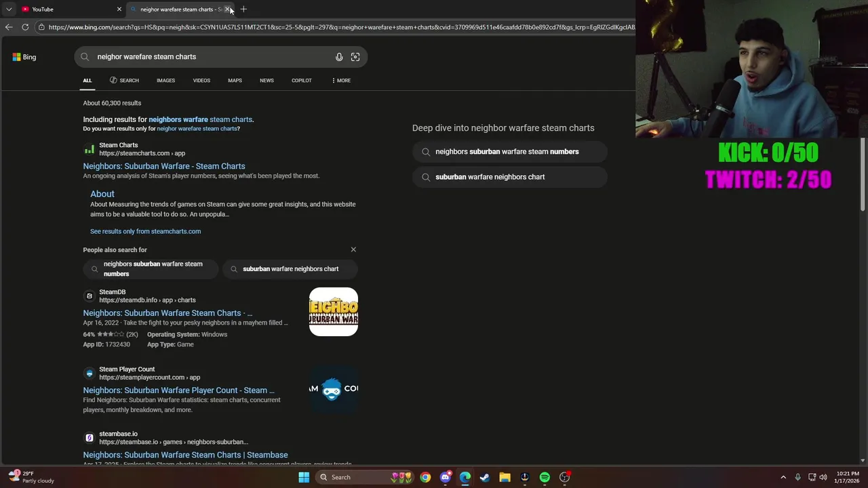Open Microsoft Edge from taskbar
Image resolution: width=868 pixels, height=488 pixels.
[465, 477]
